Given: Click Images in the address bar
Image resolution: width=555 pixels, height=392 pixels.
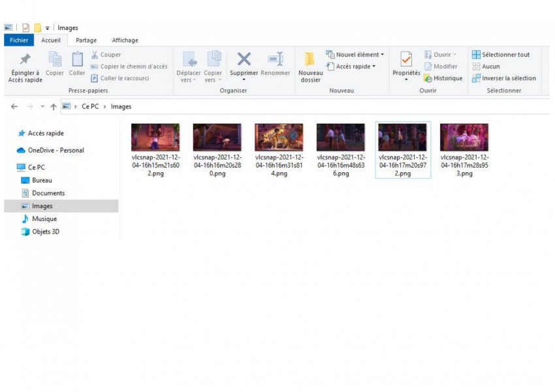Looking at the screenshot, I should (121, 106).
